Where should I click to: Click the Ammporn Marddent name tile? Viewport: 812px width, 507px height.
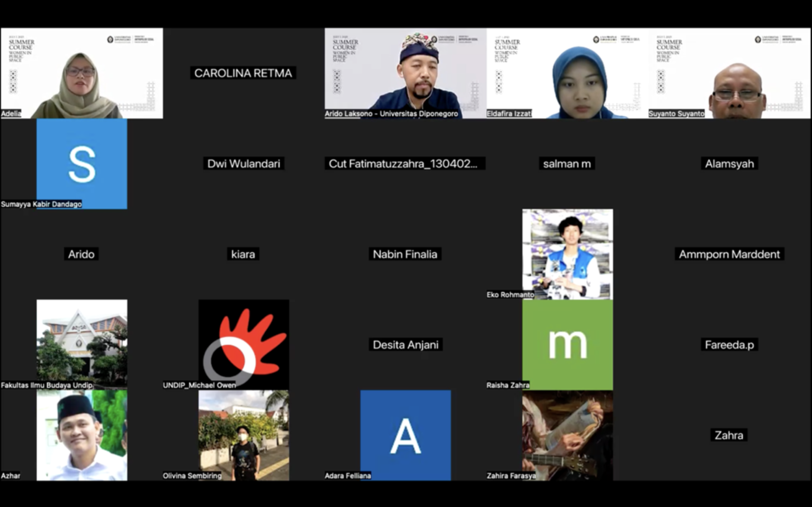coord(729,254)
